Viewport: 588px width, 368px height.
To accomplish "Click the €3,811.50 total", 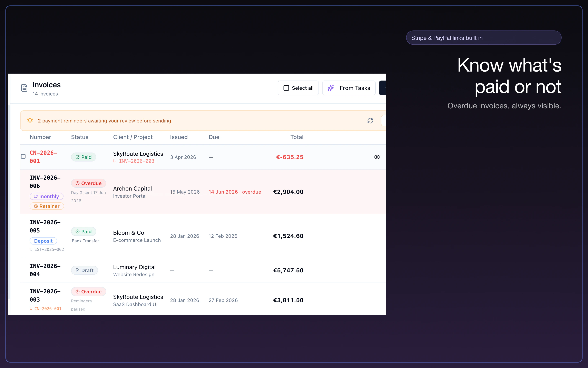I will (288, 300).
